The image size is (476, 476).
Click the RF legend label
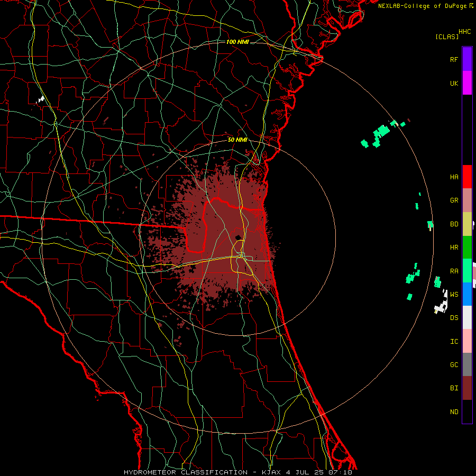454,59
